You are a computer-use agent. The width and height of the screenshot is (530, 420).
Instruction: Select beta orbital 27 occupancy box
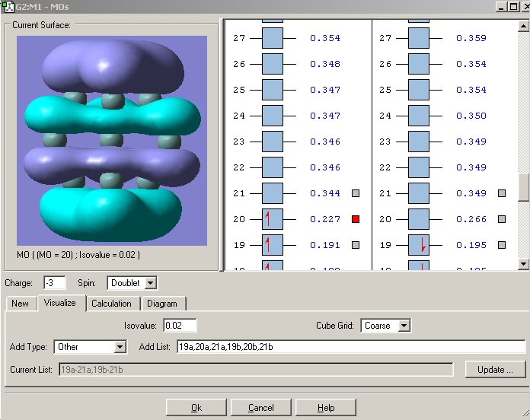pos(419,38)
